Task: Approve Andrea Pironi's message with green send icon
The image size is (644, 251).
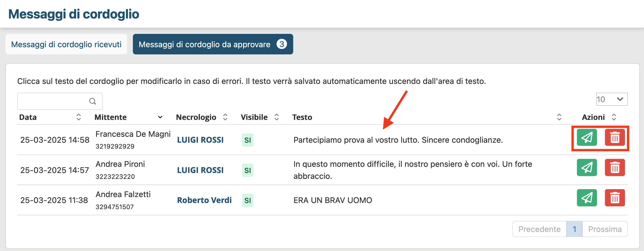Action: pos(587,168)
